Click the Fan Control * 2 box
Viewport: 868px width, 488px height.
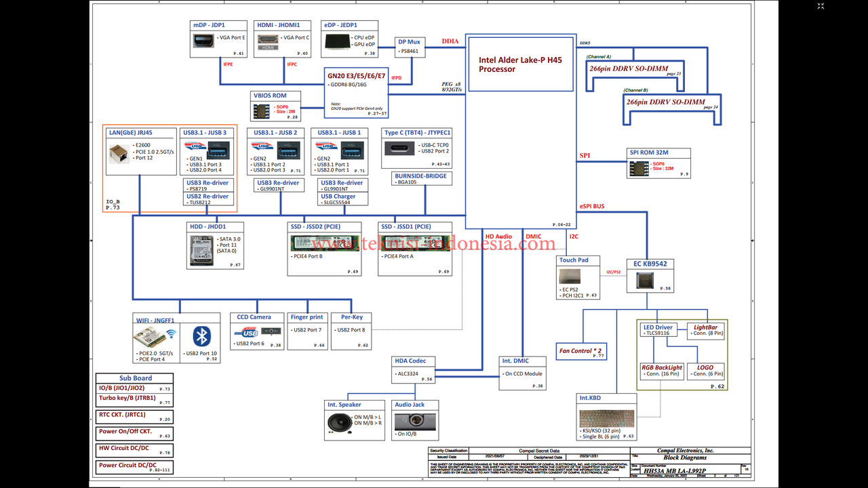581,351
